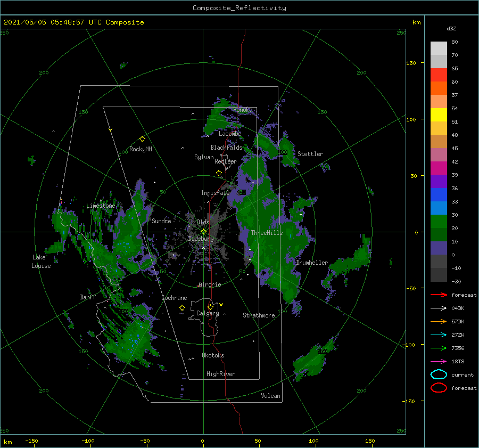Choose the green 7356 arrow icon
The height and width of the screenshot is (448, 479).
439,348
